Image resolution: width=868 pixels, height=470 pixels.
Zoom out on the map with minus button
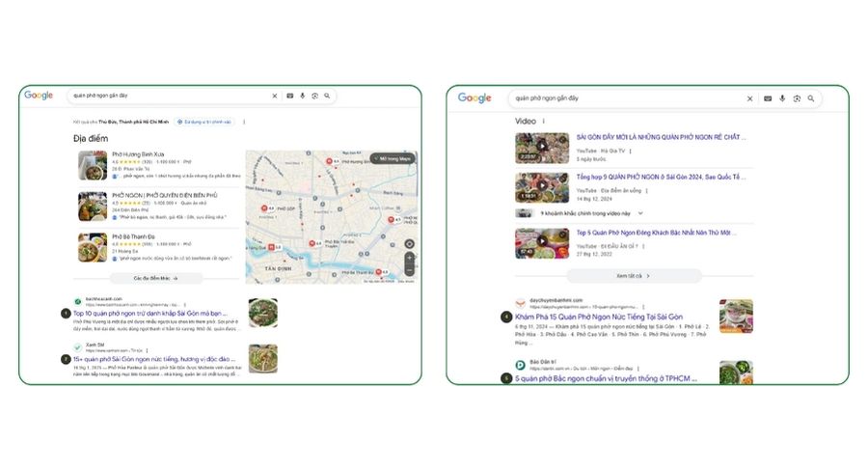click(x=410, y=270)
